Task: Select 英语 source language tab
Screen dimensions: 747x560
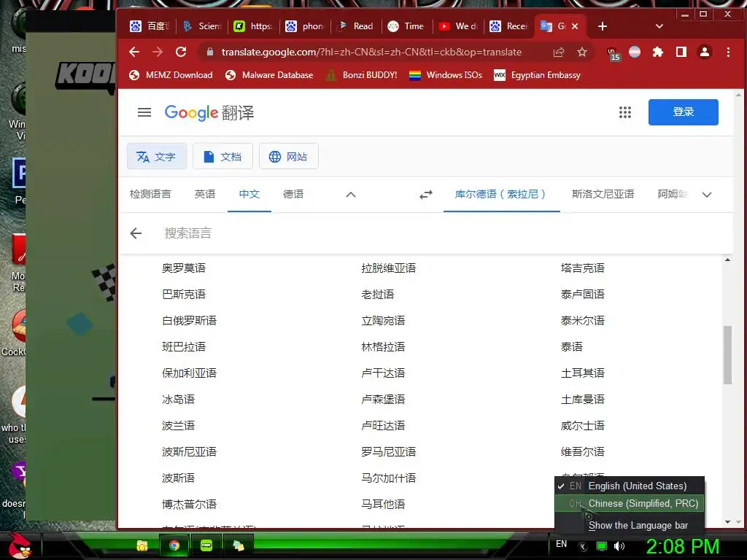Action: pyautogui.click(x=205, y=194)
